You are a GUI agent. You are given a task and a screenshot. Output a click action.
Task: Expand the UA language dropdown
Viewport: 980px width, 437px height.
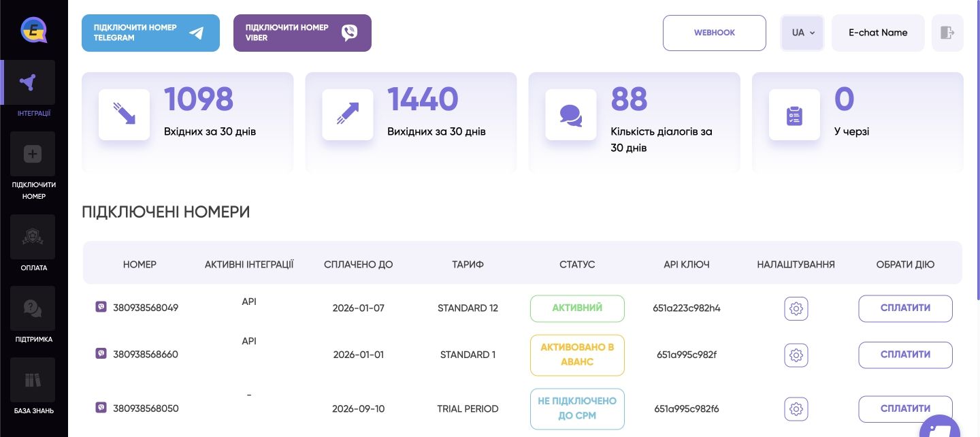[803, 33]
